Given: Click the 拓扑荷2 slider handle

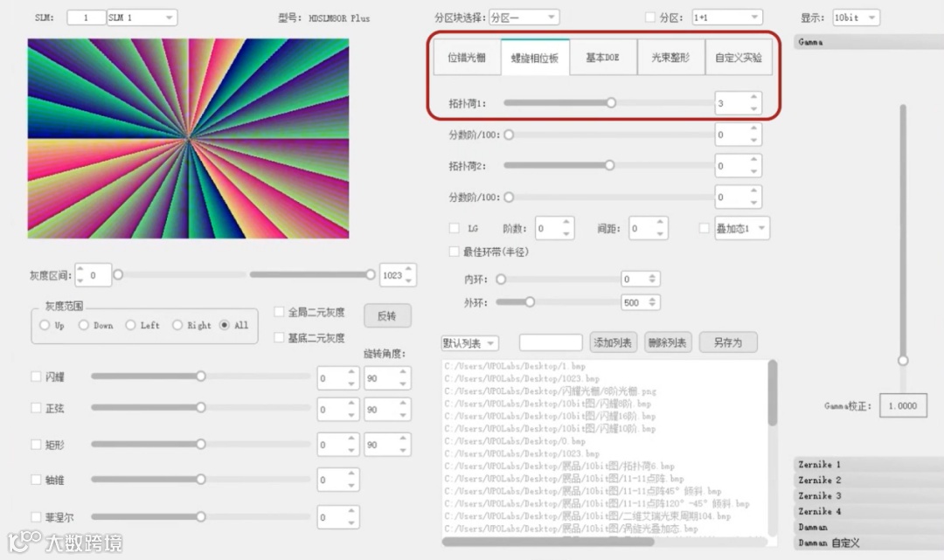Looking at the screenshot, I should click(x=609, y=165).
